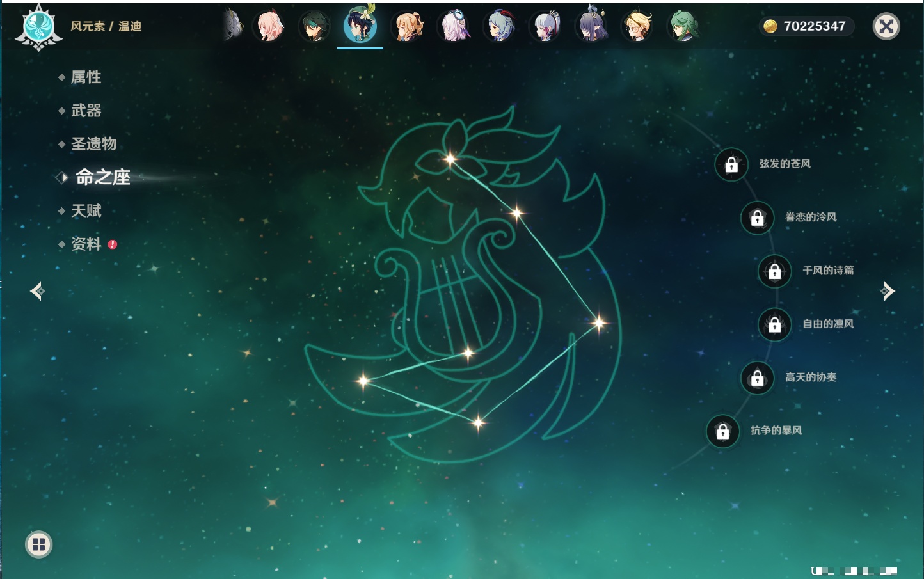The image size is (924, 579).
Task: Click the lock icon for 高天的协奏
Action: click(x=757, y=377)
